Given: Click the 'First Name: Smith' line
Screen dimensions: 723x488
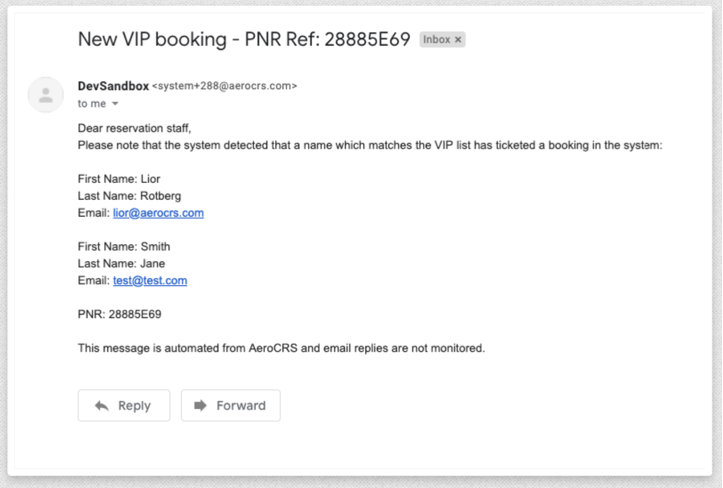Looking at the screenshot, I should tap(124, 247).
